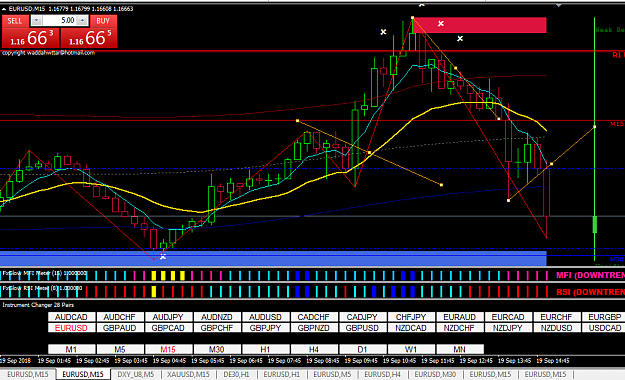This screenshot has height=380, width=625.
Task: Open the XAUUSD,M15 chart tab
Action: pos(188,374)
